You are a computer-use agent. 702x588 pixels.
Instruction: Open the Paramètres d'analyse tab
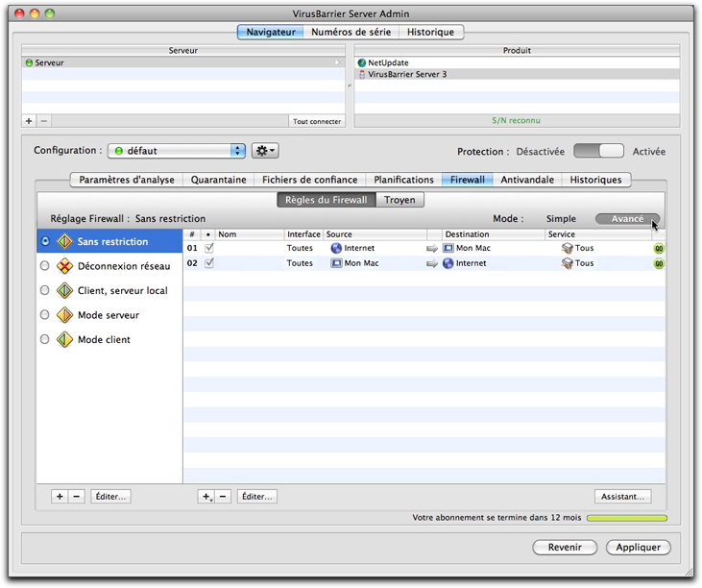tap(127, 180)
